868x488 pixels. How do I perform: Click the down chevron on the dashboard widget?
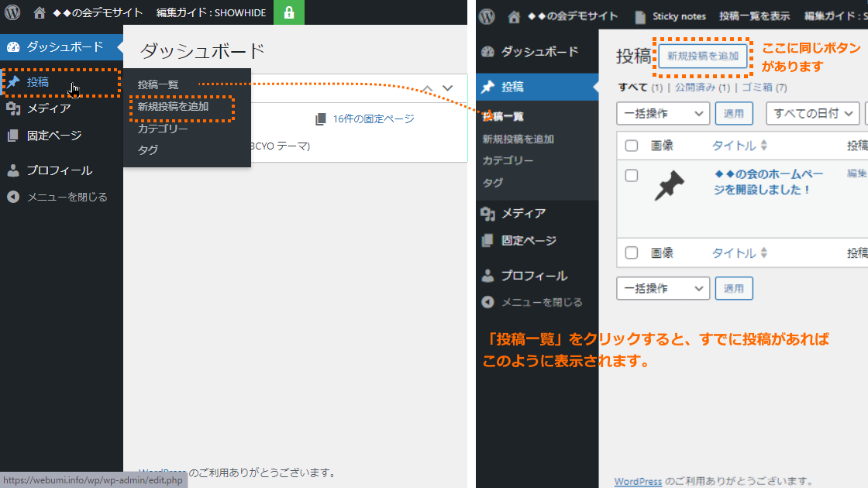point(447,88)
